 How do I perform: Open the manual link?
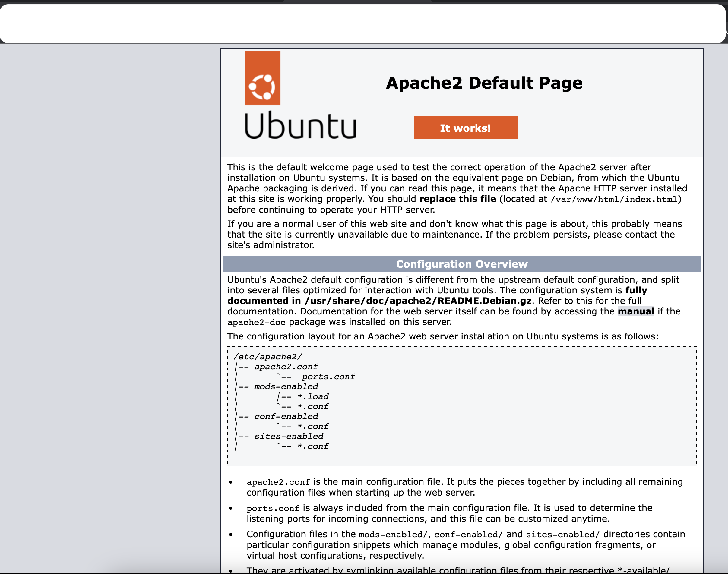[636, 311]
